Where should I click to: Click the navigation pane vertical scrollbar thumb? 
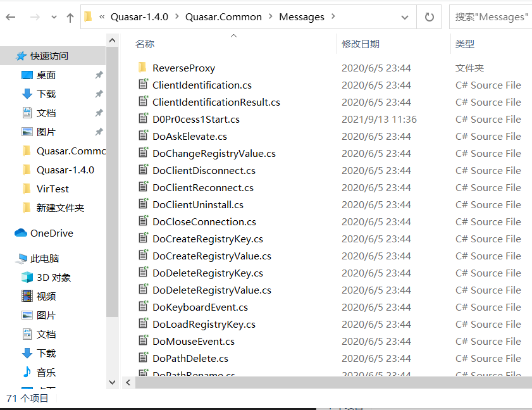113,182
